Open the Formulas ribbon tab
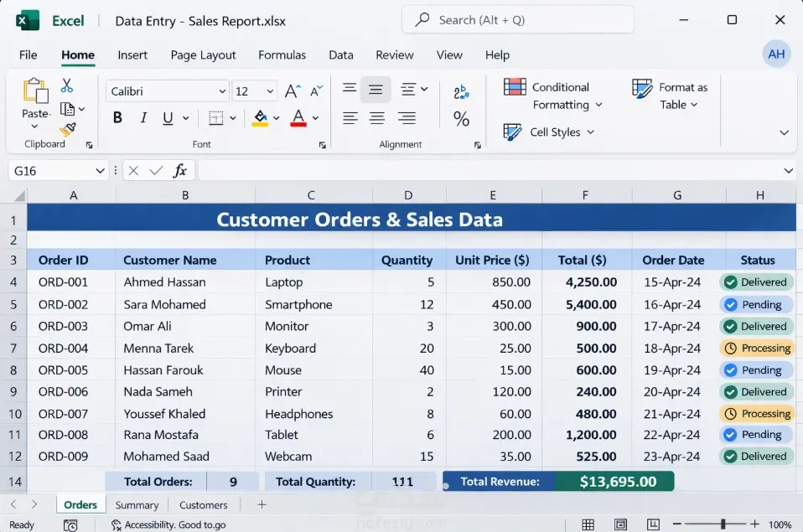Image resolution: width=803 pixels, height=532 pixels. (282, 54)
